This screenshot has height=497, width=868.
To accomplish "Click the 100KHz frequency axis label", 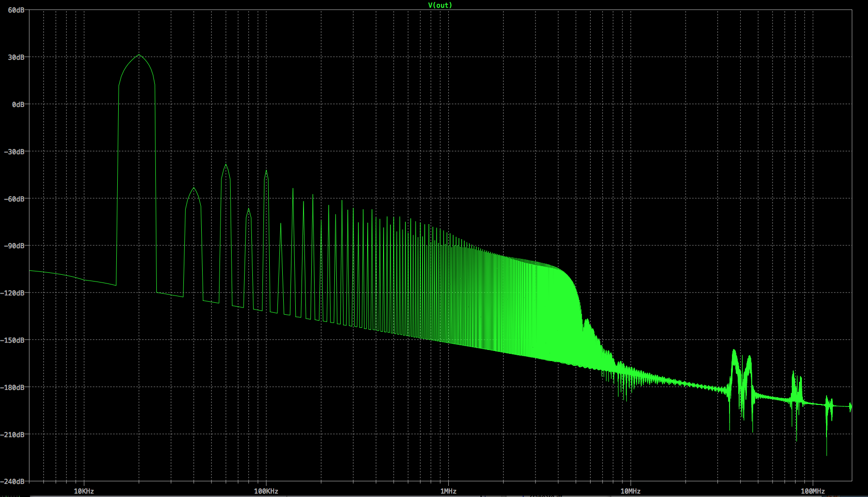I will click(x=266, y=491).
